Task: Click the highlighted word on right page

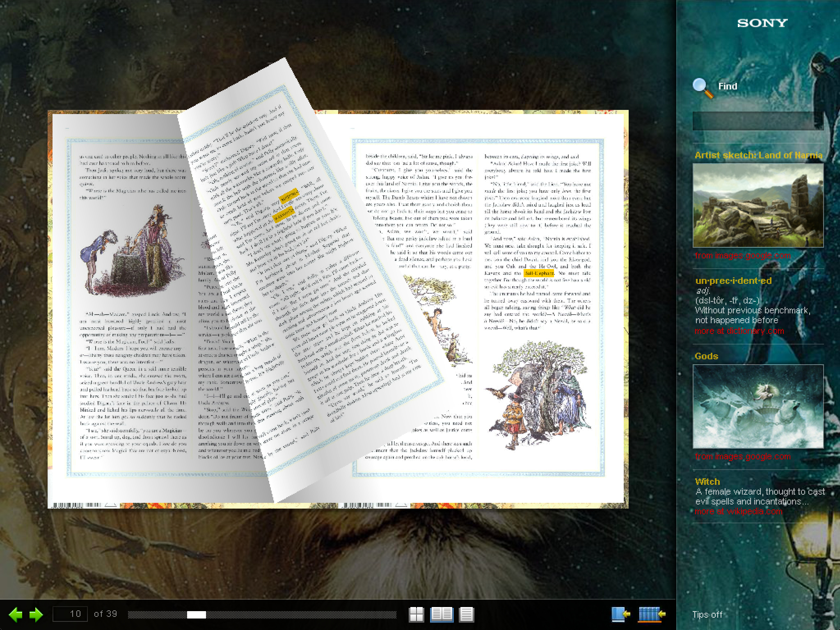Action: tap(539, 273)
